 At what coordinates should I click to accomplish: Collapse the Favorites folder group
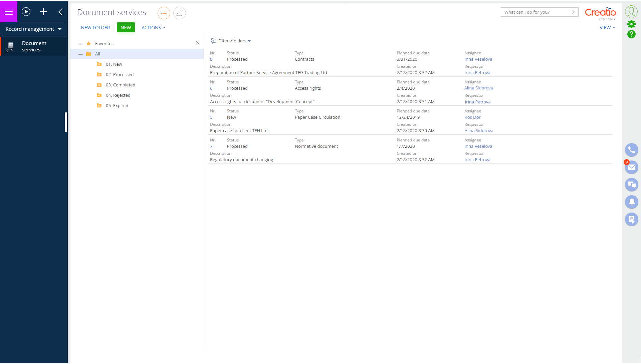click(80, 44)
